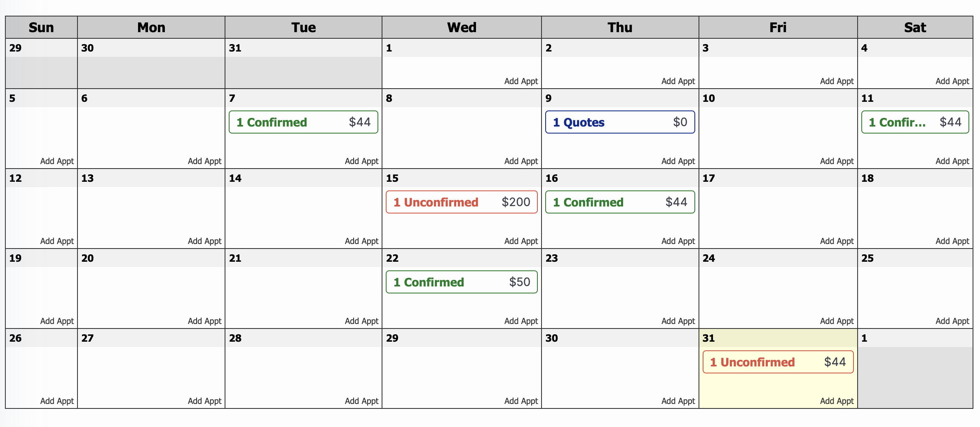Viewport: 980px width, 427px height.
Task: Click Add Appt on Monday the 13th
Action: (204, 241)
